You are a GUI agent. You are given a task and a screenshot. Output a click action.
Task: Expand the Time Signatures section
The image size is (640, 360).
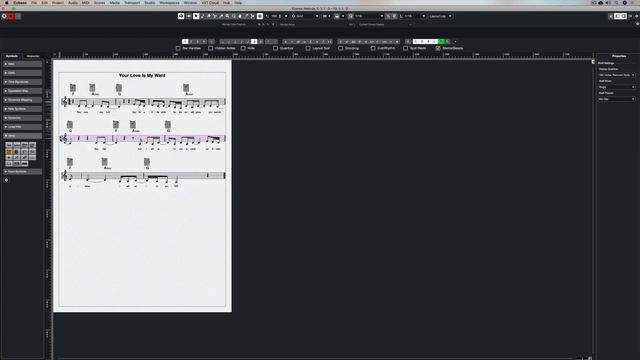click(22, 82)
